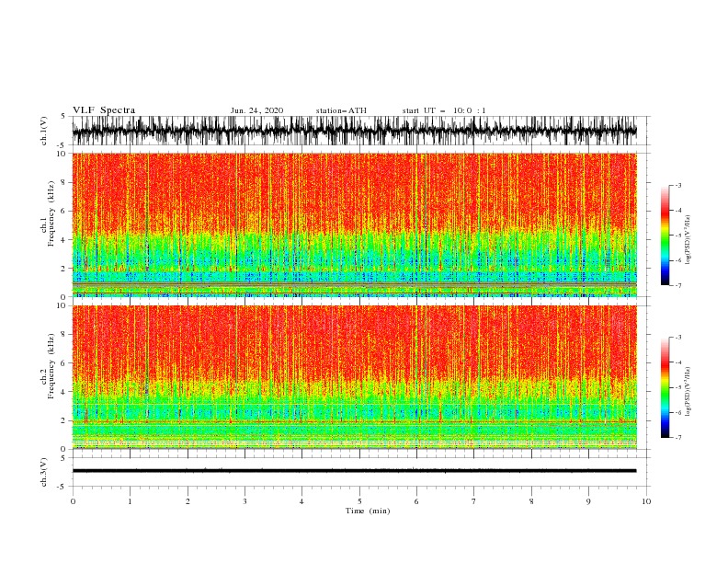This screenshot has height=563, width=728.
Task: Click the ch.1 "Frequency (kHz)" axis label
Action: pyautogui.click(x=51, y=213)
